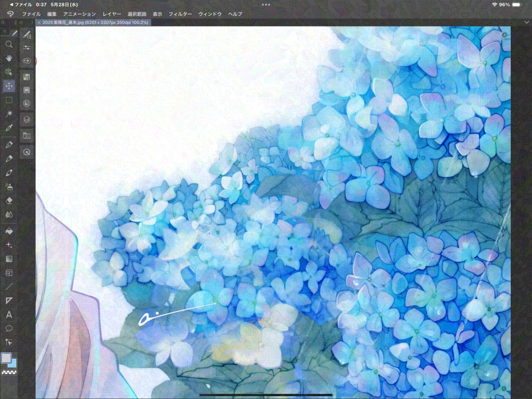Open the Color Set grid palette

tap(27, 77)
